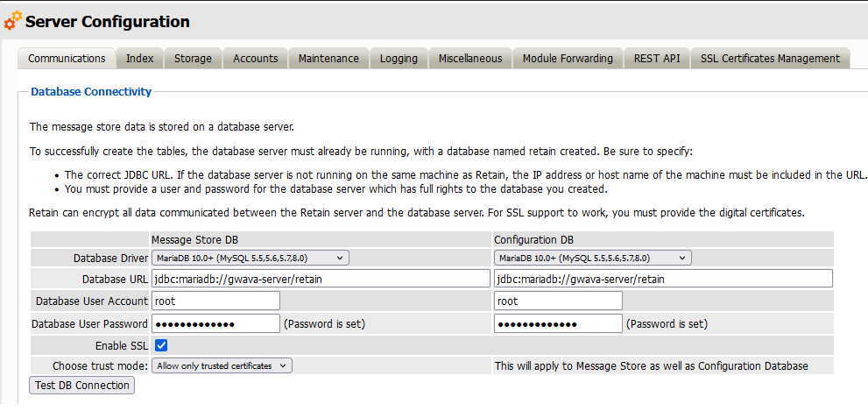Screen dimensions: 868x411
Task: Select the Maintenance tab
Action: pyautogui.click(x=328, y=59)
